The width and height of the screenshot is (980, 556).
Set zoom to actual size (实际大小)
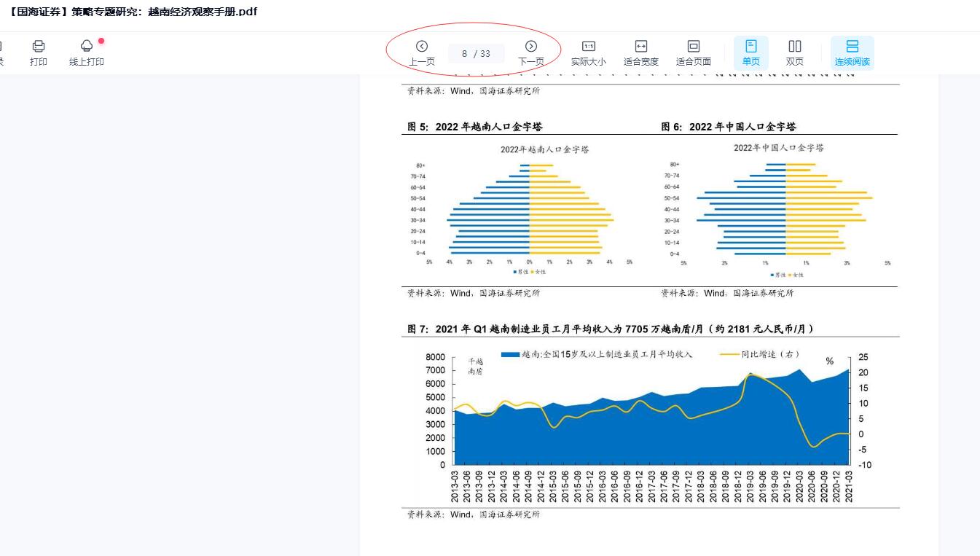[x=588, y=52]
